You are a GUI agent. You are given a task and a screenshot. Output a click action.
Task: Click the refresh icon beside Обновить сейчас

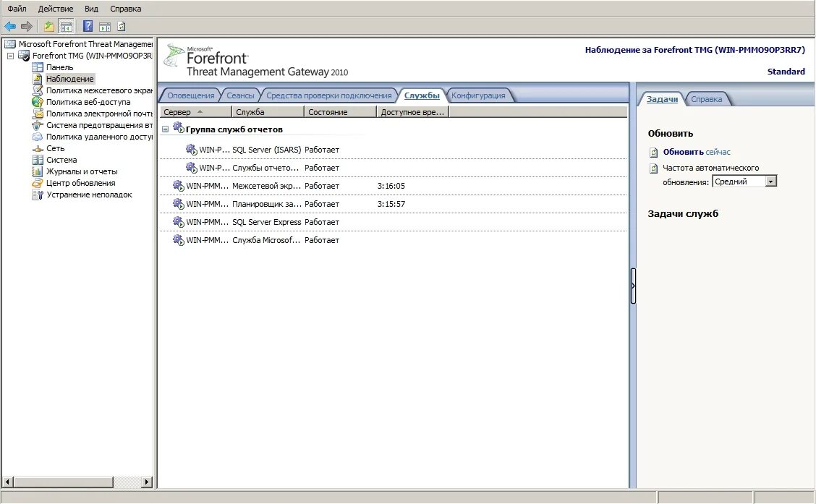(x=653, y=152)
